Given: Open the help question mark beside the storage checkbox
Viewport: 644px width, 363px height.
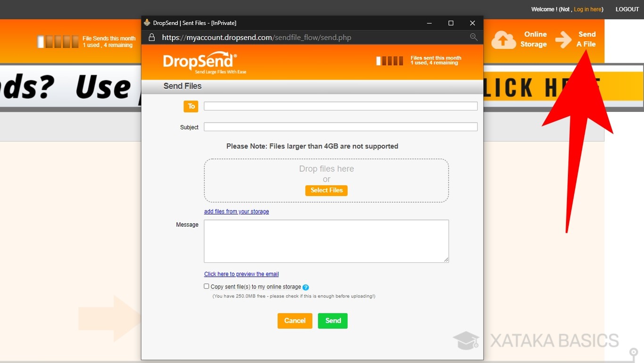Looking at the screenshot, I should (305, 287).
